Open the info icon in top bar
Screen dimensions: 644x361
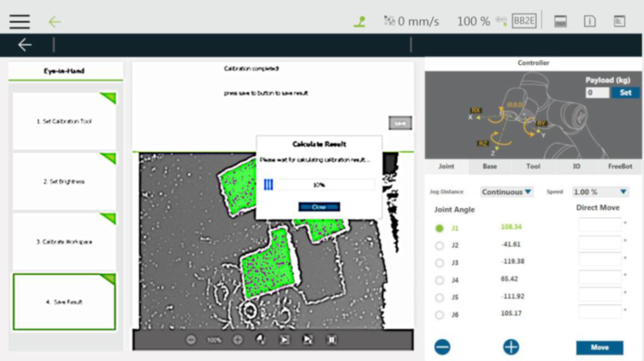589,21
